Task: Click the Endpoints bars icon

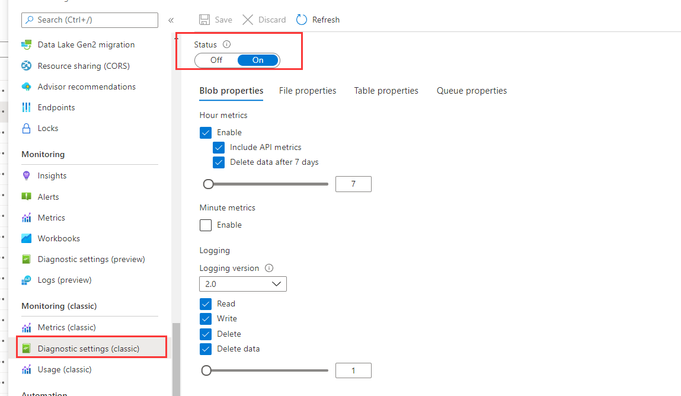Action: click(x=26, y=107)
